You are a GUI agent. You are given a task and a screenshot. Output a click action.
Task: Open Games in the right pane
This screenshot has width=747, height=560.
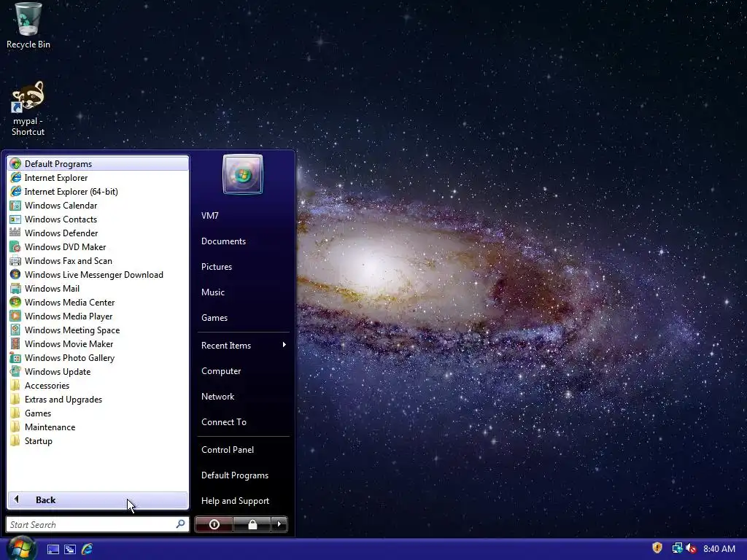tap(243, 318)
